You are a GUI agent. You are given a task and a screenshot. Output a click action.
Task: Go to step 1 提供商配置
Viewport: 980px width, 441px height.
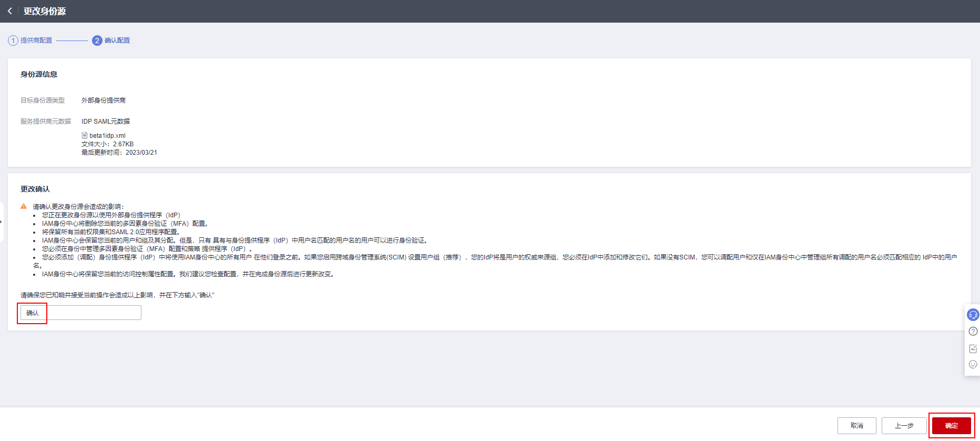[x=30, y=41]
